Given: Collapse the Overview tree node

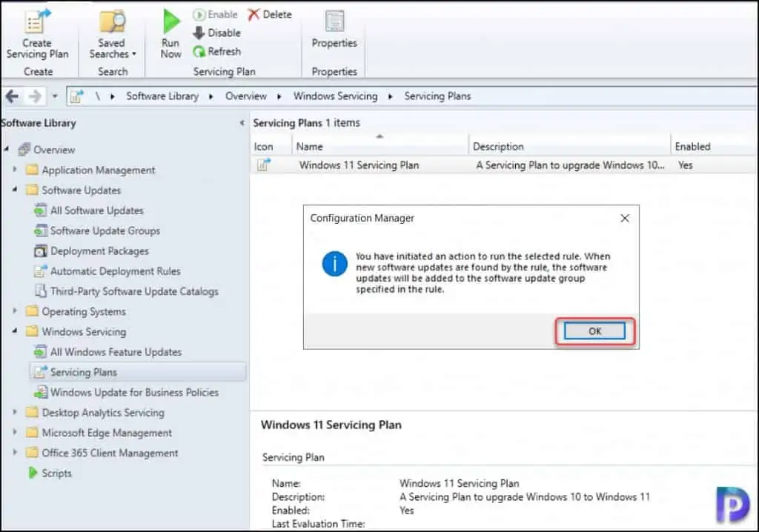Looking at the screenshot, I should pos(6,149).
